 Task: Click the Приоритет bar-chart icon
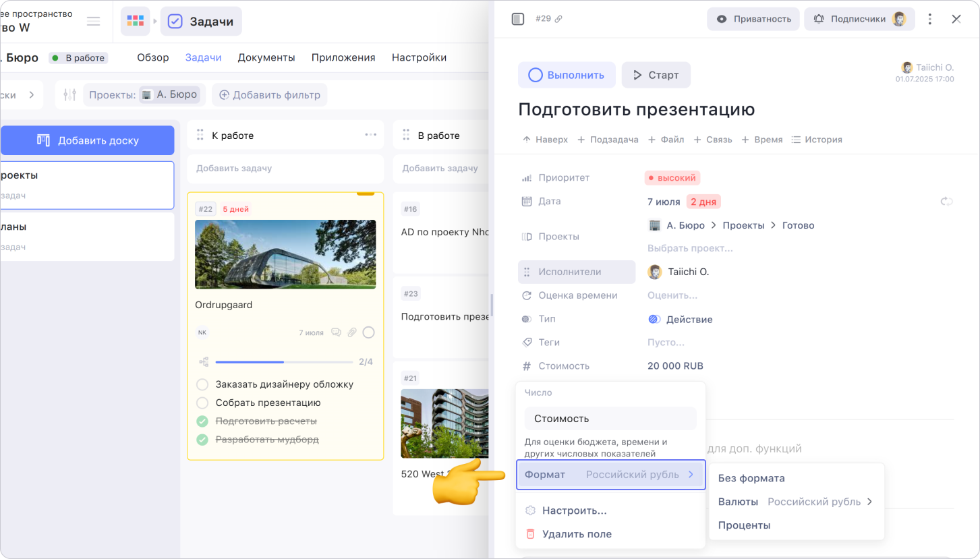527,178
